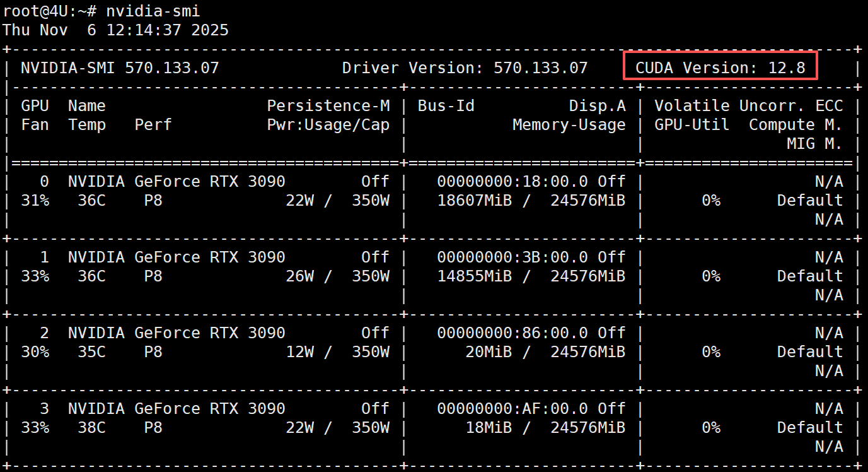
Task: Select bus id 00000000:3B:00.0
Action: pyautogui.click(x=512, y=257)
